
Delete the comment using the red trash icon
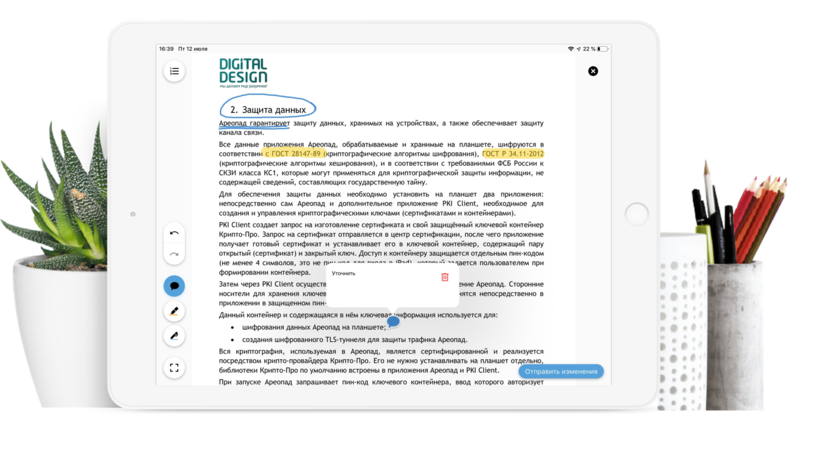tap(445, 276)
